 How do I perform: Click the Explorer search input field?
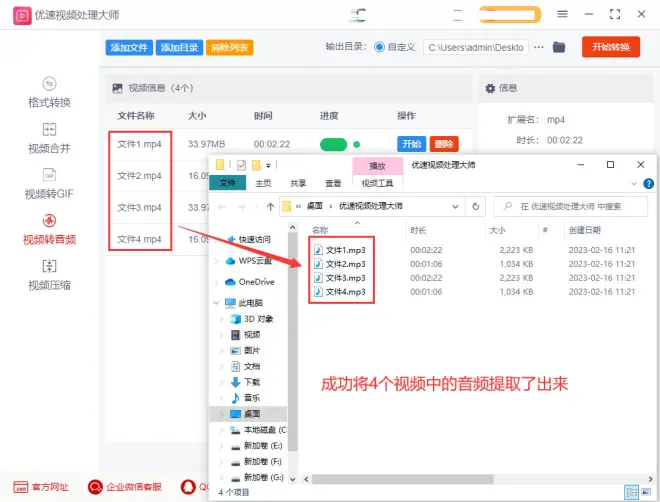pyautogui.click(x=570, y=206)
